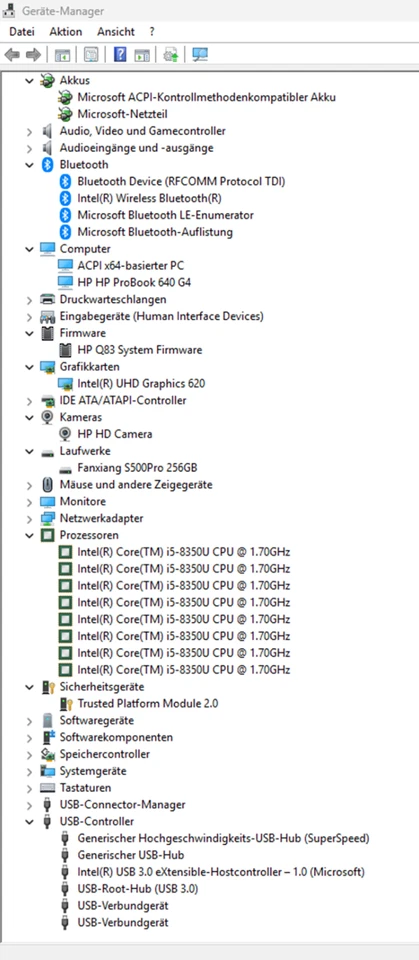Select Trusted Platform Module 2.0
Viewport: 419px width, 960px height.
click(148, 703)
